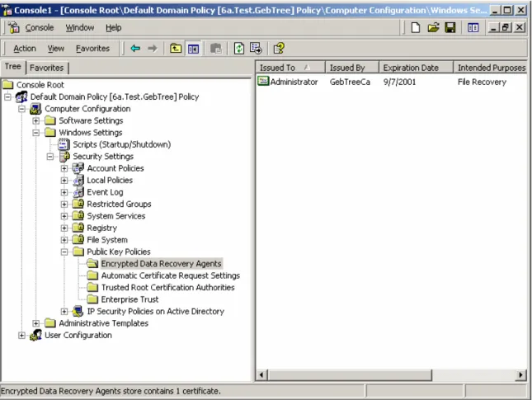Expand the User Configuration node
Viewport: 532px width, 400px height.
[x=21, y=335]
